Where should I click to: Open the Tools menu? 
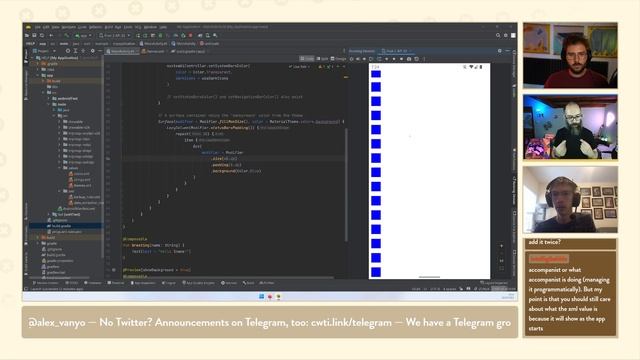tap(127, 27)
